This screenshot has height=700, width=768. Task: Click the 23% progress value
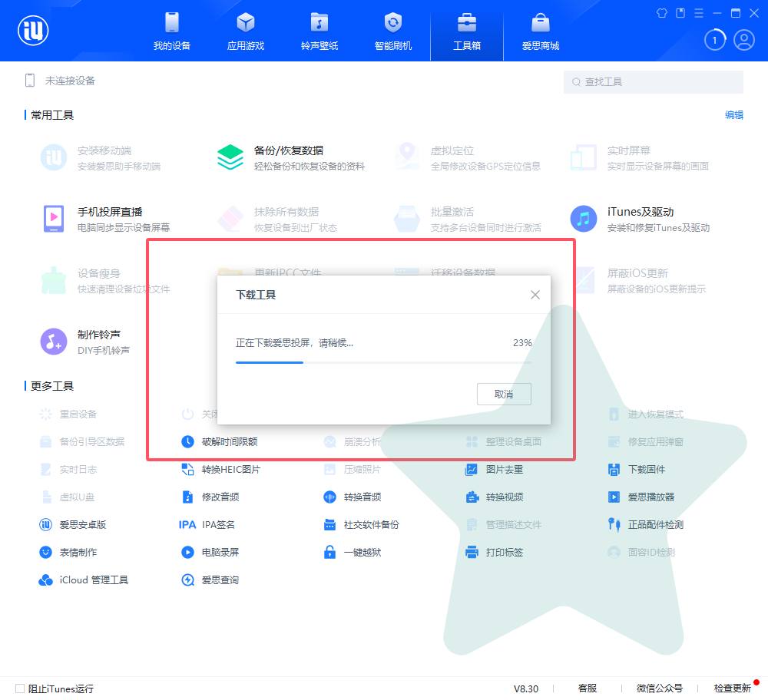(x=522, y=342)
